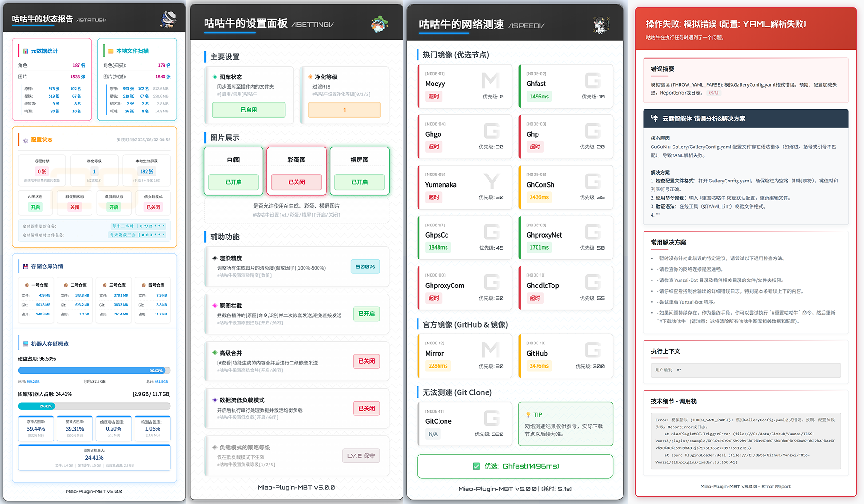Click the 已启用 button under 图库状态
The image size is (864, 504).
tap(249, 110)
